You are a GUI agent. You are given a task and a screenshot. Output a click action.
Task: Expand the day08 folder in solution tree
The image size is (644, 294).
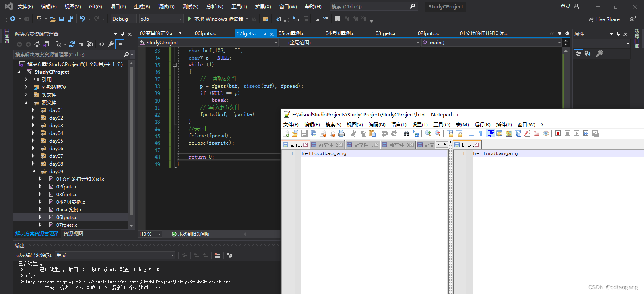[x=33, y=164]
